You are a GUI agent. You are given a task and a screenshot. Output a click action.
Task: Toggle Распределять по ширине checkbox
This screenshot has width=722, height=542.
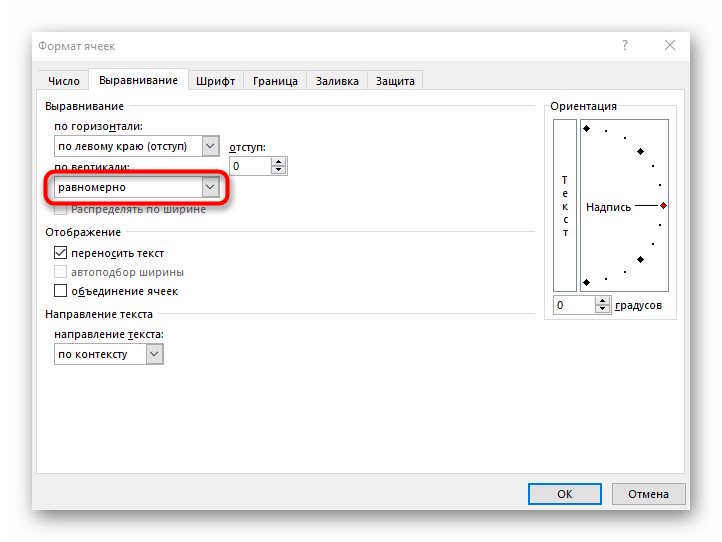coord(60,210)
